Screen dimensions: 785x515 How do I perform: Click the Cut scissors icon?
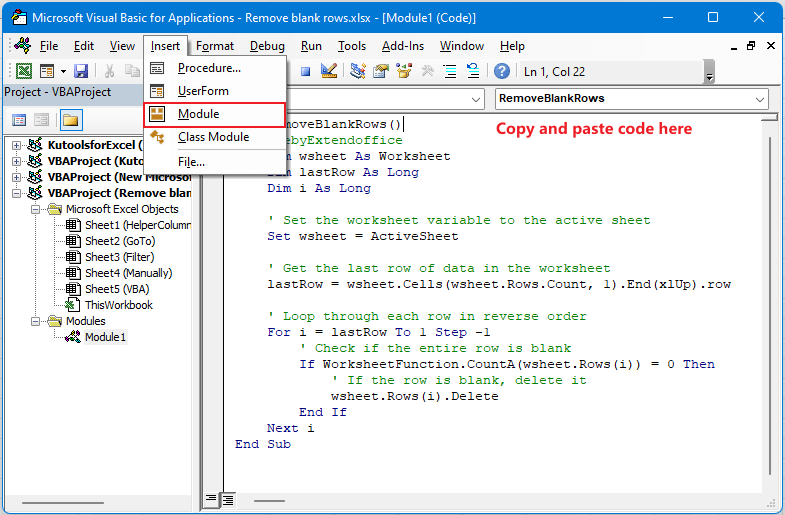coord(109,71)
